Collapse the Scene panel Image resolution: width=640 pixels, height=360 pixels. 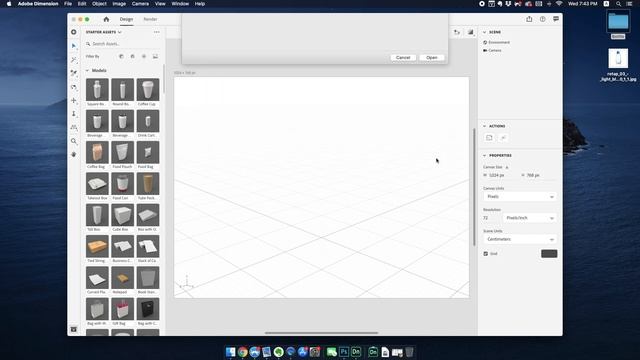[x=484, y=32]
